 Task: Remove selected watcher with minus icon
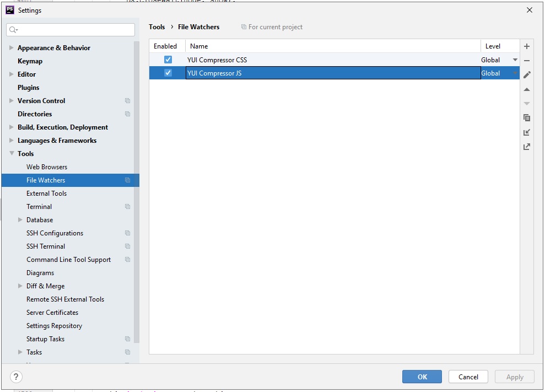(527, 61)
